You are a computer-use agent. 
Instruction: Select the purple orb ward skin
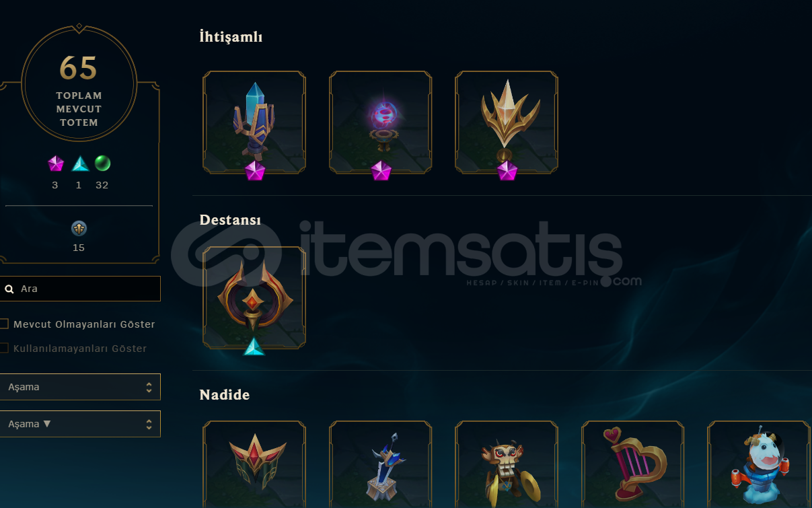[x=381, y=122]
